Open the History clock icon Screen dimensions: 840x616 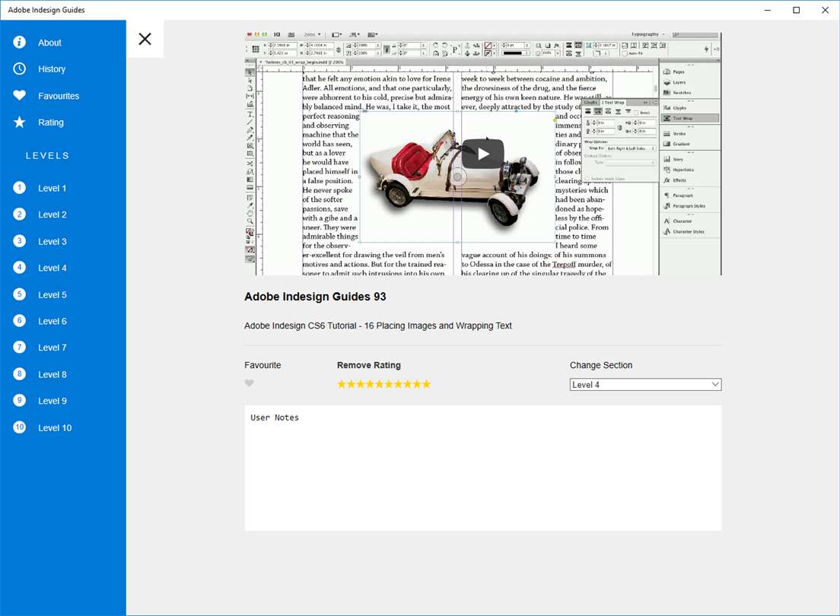19,68
